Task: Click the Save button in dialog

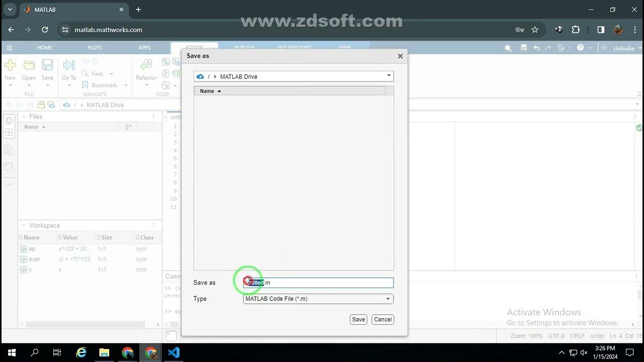Action: [358, 319]
